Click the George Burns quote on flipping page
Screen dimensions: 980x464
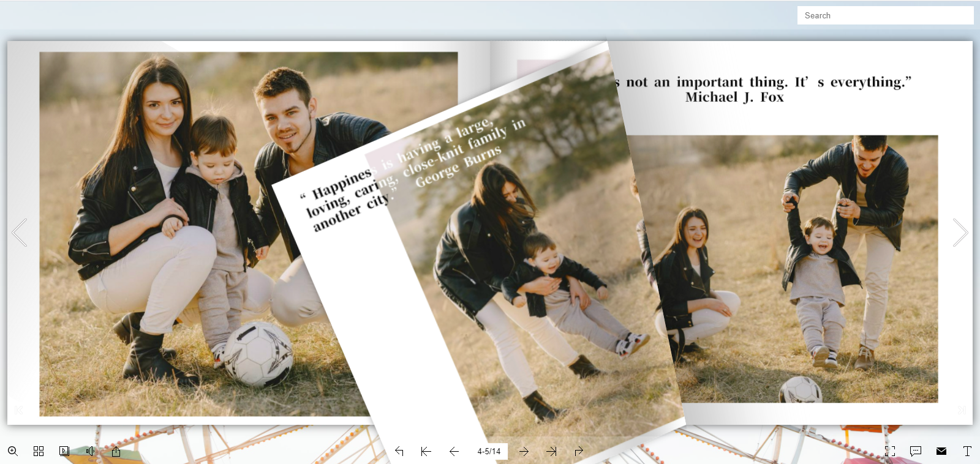click(x=413, y=174)
